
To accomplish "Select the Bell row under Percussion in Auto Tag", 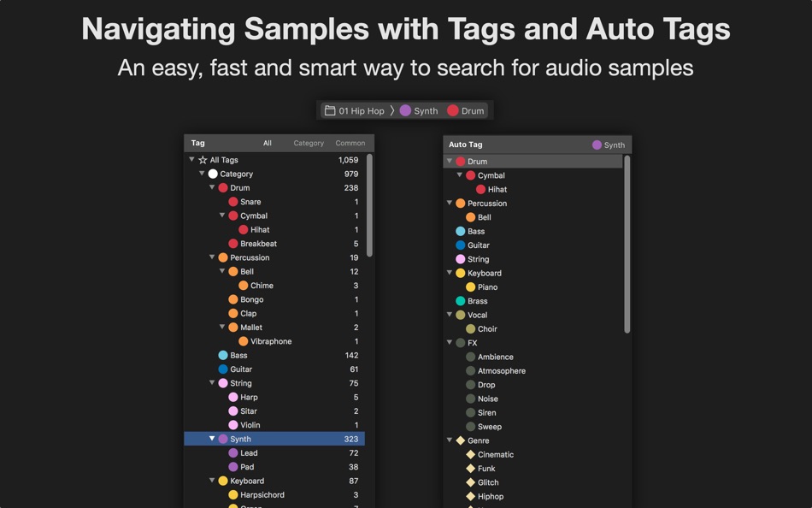I will 533,218.
